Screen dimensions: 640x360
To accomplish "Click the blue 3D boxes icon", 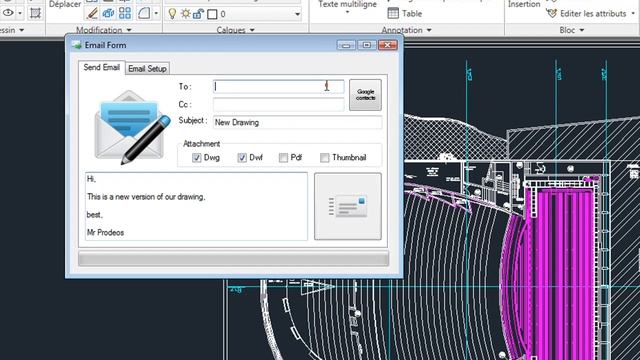I will click(x=108, y=13).
